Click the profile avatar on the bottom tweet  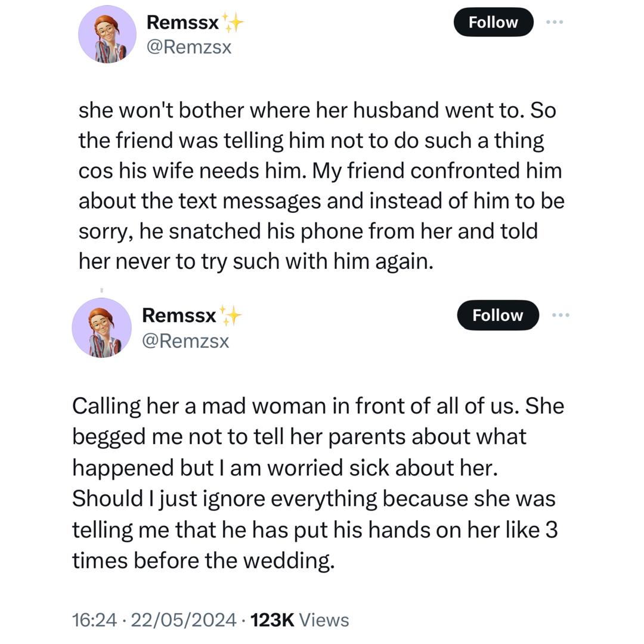pyautogui.click(x=101, y=327)
